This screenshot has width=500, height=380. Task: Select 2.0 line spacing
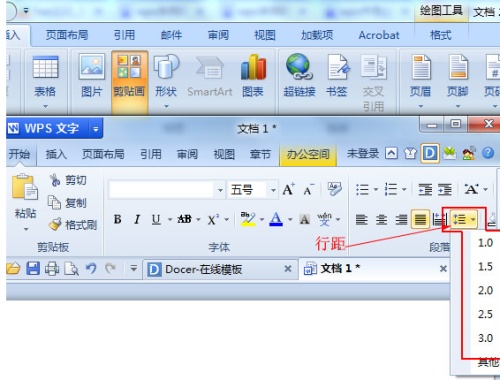coord(485,290)
